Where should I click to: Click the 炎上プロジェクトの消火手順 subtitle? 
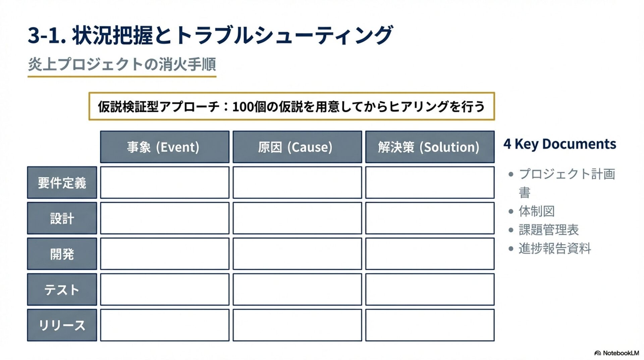[122, 64]
